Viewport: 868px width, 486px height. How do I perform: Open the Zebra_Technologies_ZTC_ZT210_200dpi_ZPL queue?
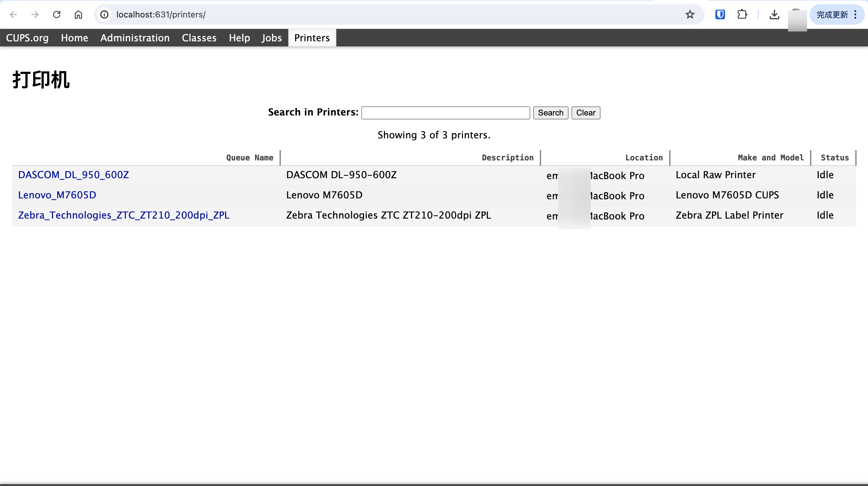[124, 215]
